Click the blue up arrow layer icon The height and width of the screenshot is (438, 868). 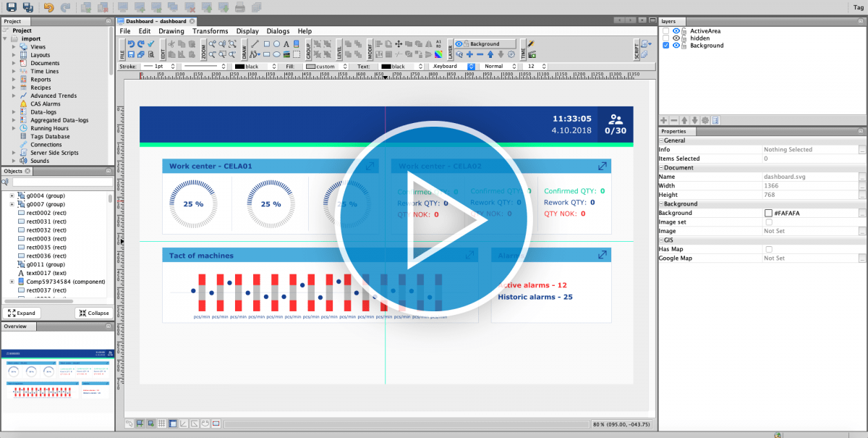pyautogui.click(x=490, y=54)
